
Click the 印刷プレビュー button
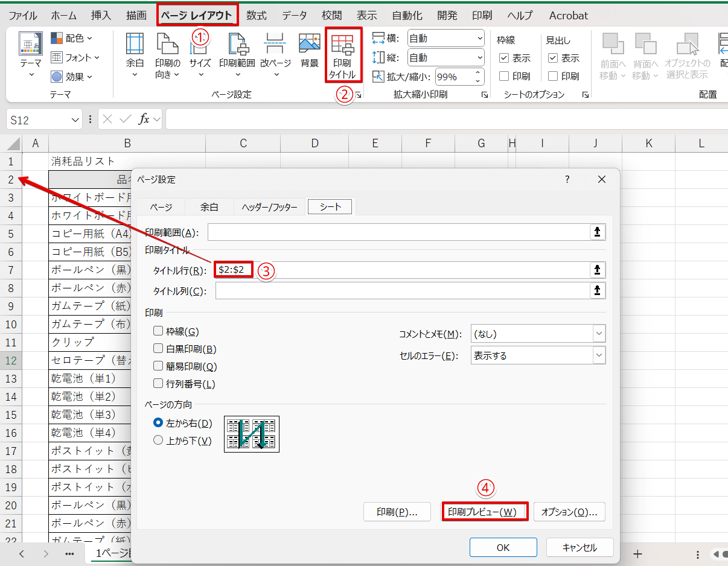pos(485,511)
